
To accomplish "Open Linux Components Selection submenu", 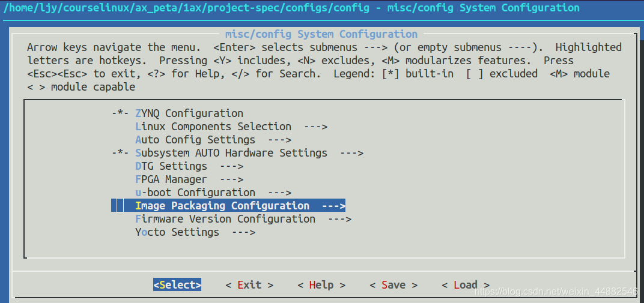I will [x=231, y=126].
